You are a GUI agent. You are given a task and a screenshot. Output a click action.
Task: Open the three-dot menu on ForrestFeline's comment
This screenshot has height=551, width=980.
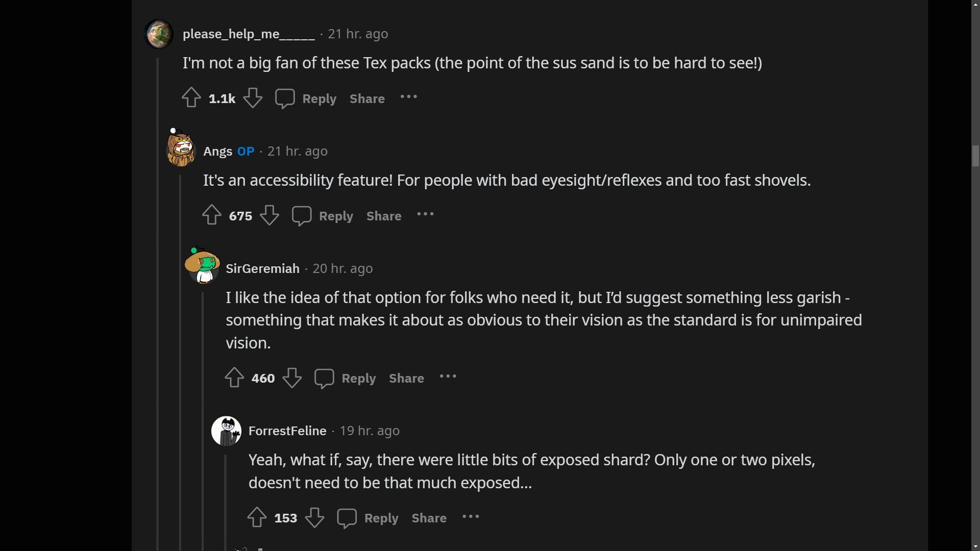(x=471, y=517)
